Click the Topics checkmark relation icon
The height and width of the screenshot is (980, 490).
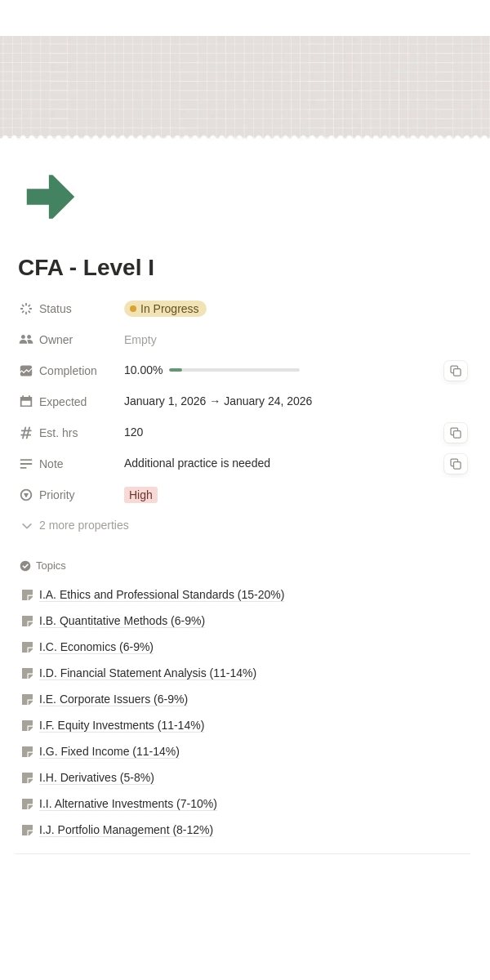tap(25, 566)
